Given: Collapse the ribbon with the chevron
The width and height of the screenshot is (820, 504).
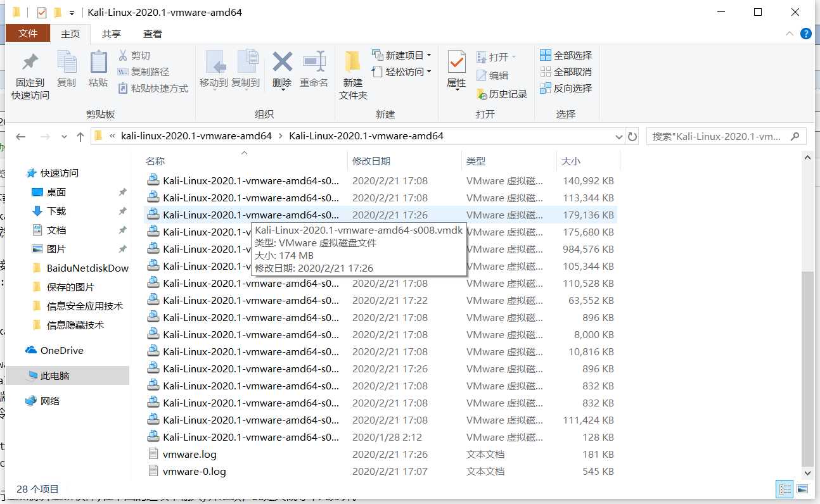Looking at the screenshot, I should point(790,34).
